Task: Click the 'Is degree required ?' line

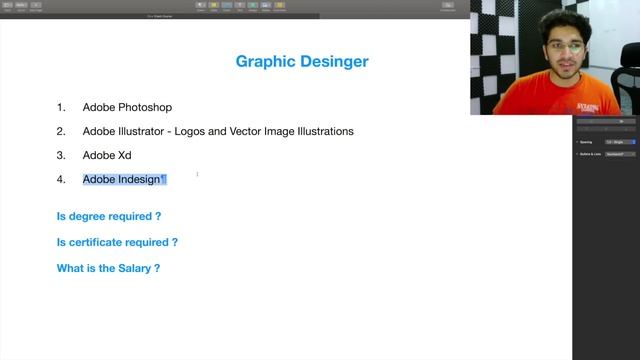Action: pyautogui.click(x=109, y=216)
